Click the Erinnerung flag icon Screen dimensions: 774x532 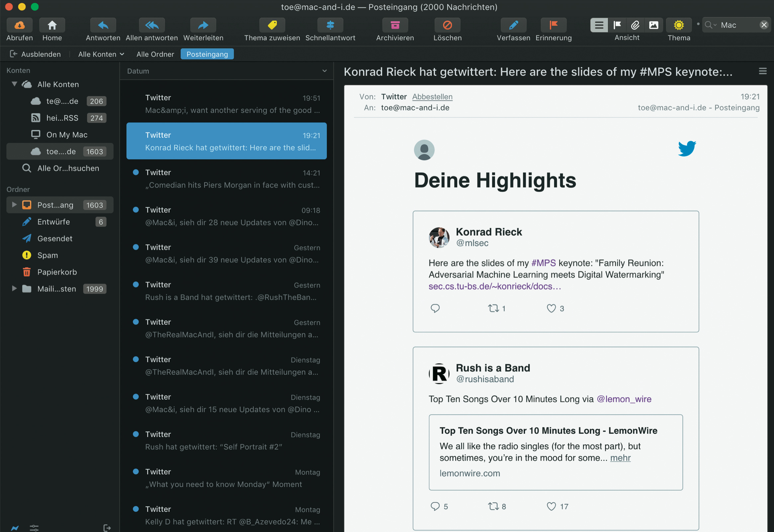pyautogui.click(x=553, y=25)
